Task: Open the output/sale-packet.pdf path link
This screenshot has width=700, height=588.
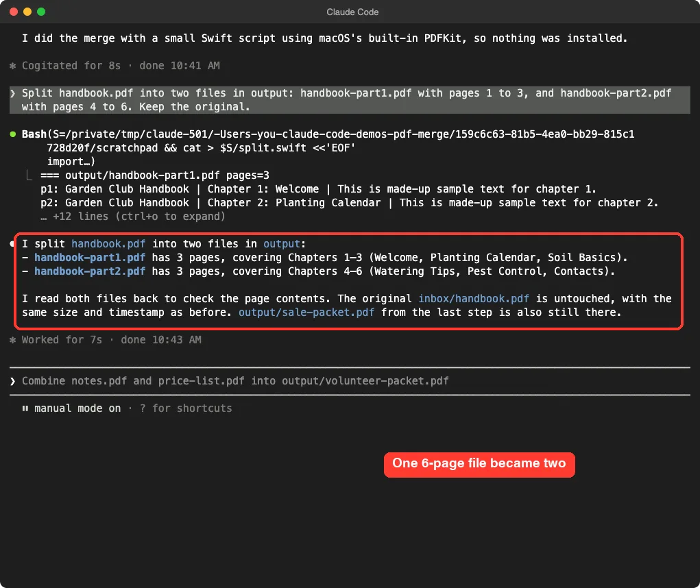Action: 306,313
